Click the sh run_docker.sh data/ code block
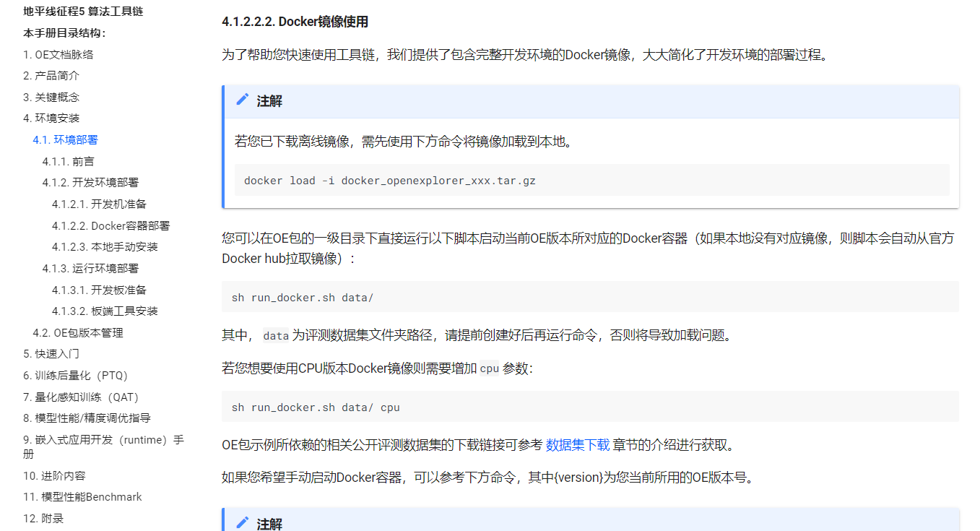Image resolution: width=980 pixels, height=531 pixels. pos(590,297)
